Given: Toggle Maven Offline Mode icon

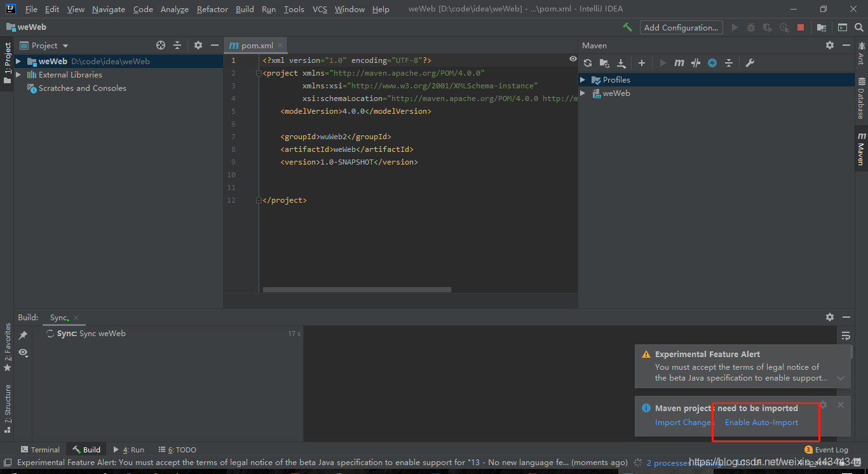Looking at the screenshot, I should click(x=696, y=63).
